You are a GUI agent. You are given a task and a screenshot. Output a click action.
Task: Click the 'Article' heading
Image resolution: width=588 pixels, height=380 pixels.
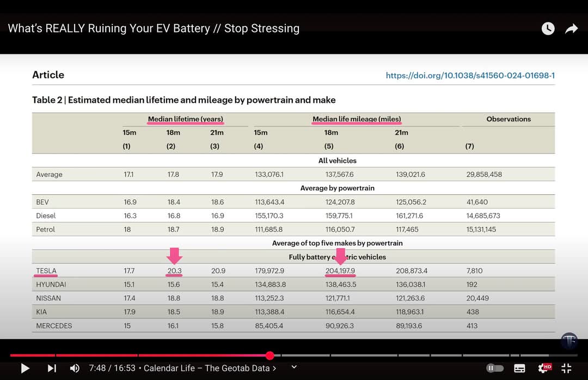[x=48, y=75]
